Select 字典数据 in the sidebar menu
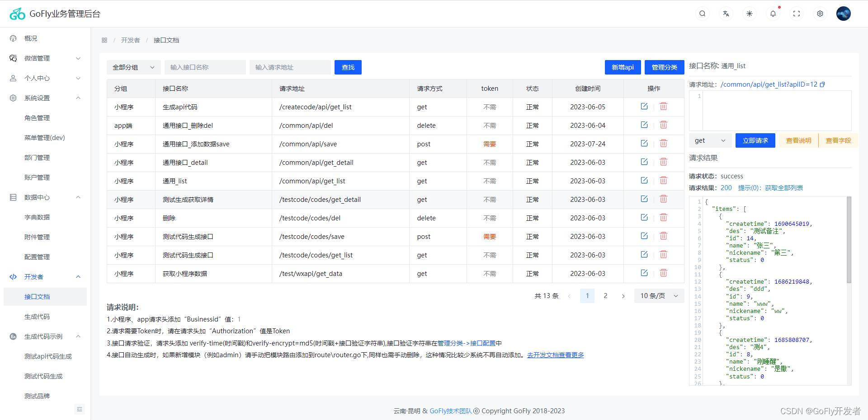 pyautogui.click(x=37, y=217)
